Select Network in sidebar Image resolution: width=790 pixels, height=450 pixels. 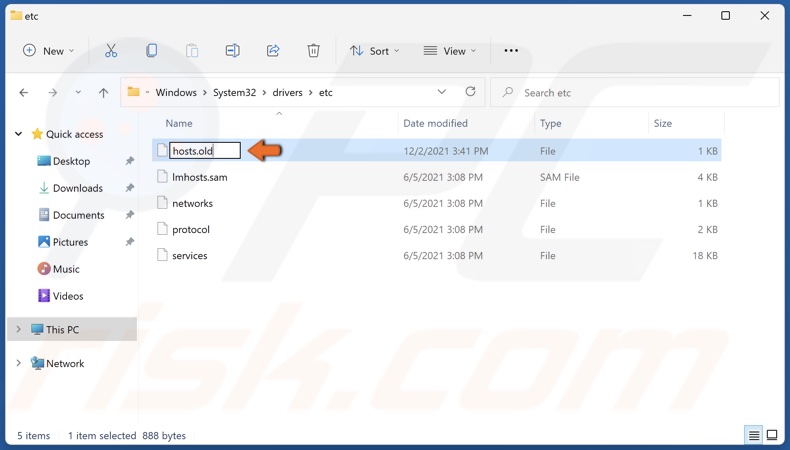pos(65,363)
